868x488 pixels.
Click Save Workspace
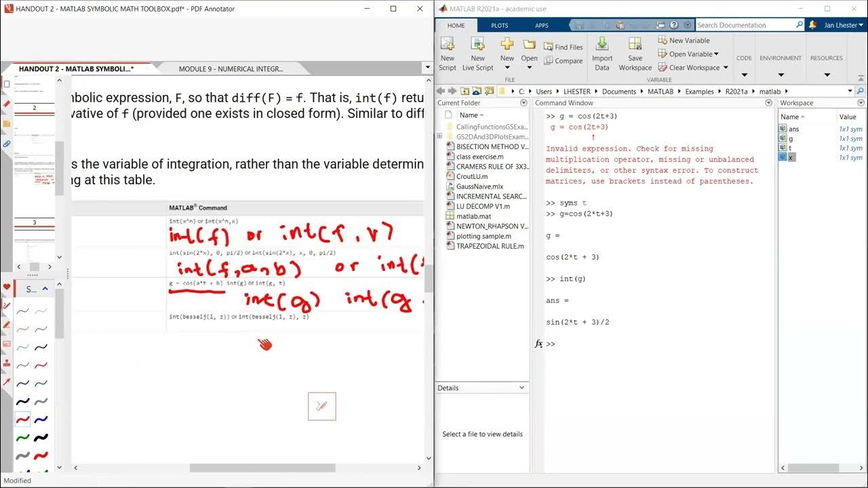(x=635, y=54)
